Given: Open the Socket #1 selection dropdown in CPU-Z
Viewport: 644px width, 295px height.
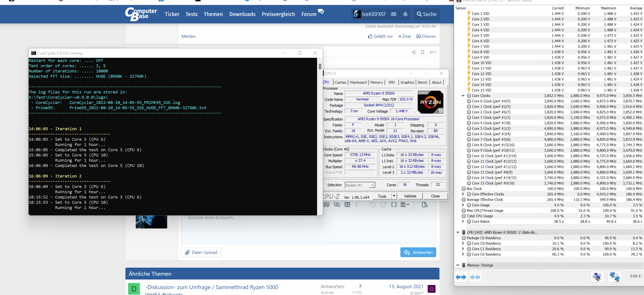Looking at the screenshot, I should [x=360, y=185].
